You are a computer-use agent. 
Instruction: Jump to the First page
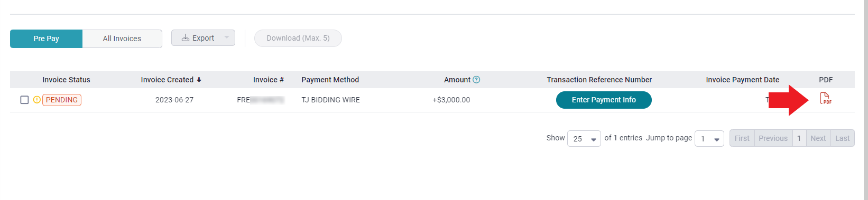[x=742, y=138]
